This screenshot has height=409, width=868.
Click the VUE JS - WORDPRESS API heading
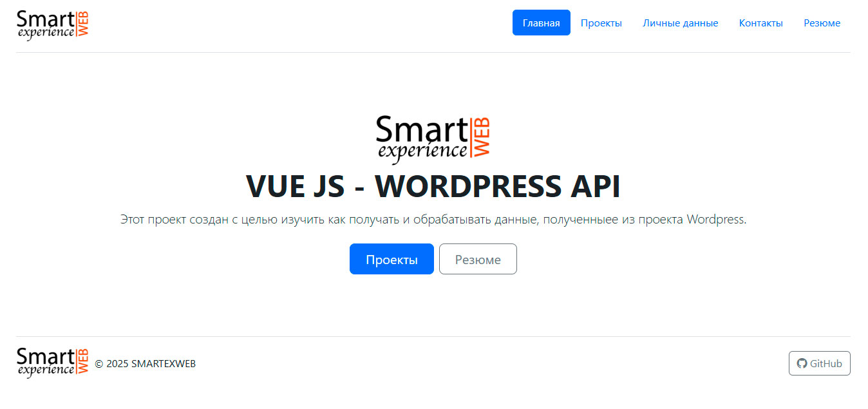tap(433, 187)
